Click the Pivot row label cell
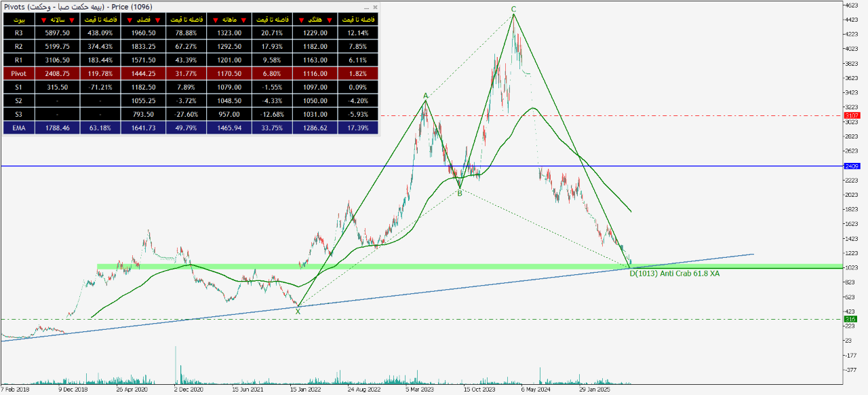This screenshot has height=395, width=868. 18,73
